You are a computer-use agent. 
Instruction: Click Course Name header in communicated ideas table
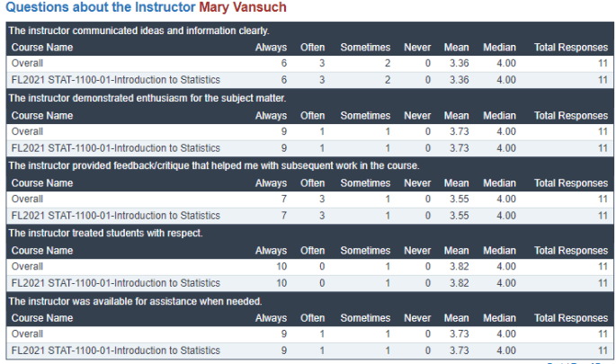(x=42, y=47)
